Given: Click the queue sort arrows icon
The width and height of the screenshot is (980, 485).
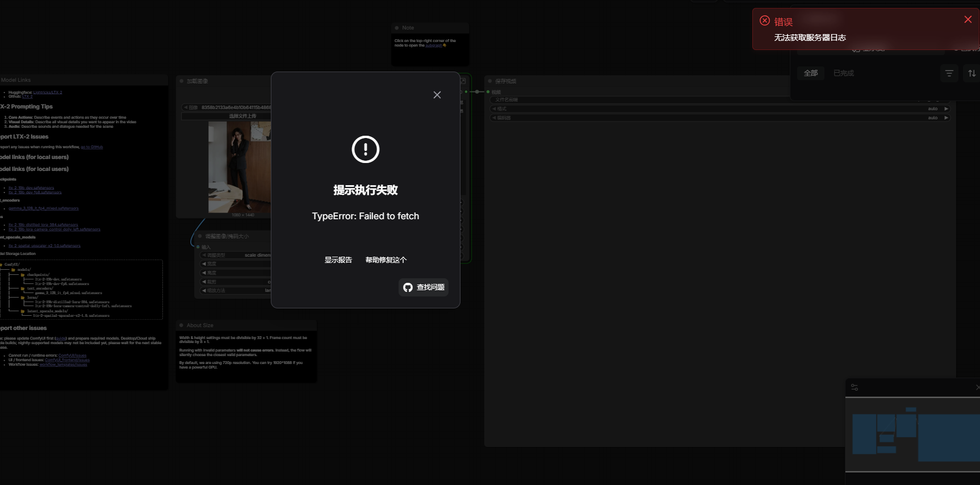Looking at the screenshot, I should pyautogui.click(x=971, y=73).
